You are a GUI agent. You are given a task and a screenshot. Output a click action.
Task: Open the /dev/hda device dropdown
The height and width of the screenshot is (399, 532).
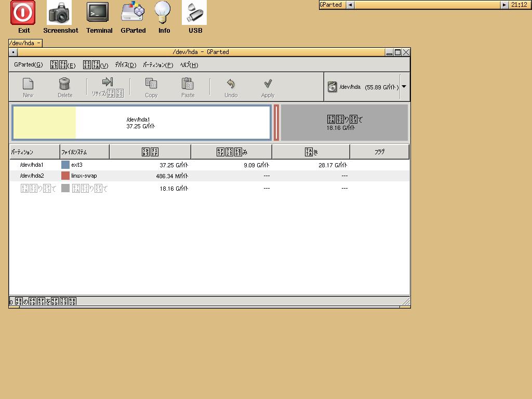click(x=404, y=87)
